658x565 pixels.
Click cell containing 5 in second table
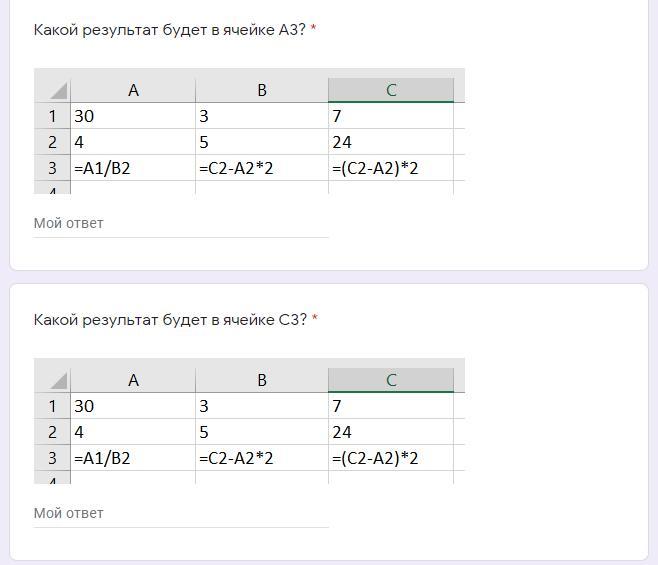point(262,432)
